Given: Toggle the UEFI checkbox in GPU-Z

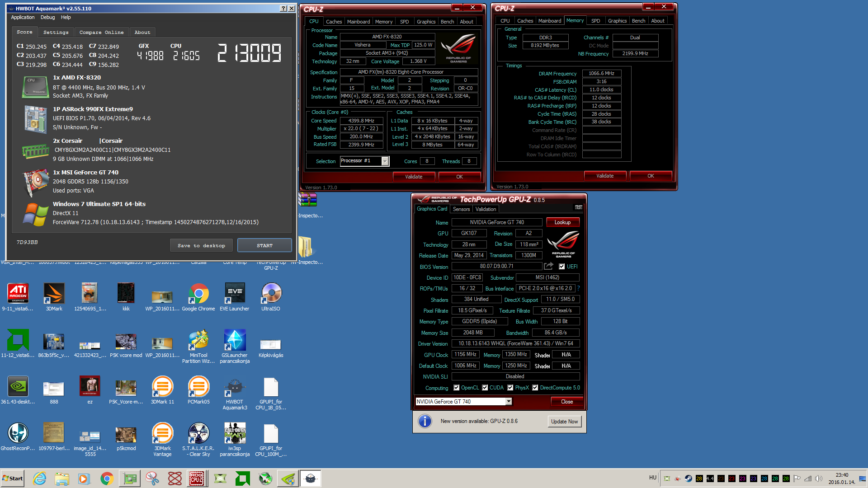Looking at the screenshot, I should pyautogui.click(x=561, y=267).
